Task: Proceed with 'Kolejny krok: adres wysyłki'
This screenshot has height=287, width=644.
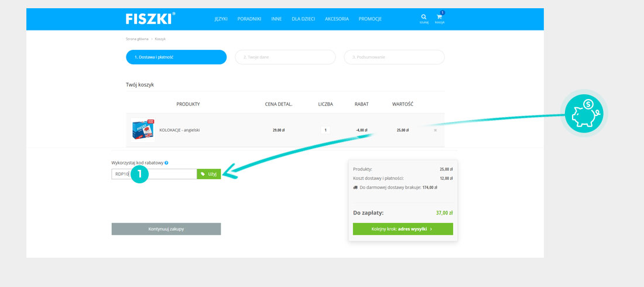Action: point(403,229)
